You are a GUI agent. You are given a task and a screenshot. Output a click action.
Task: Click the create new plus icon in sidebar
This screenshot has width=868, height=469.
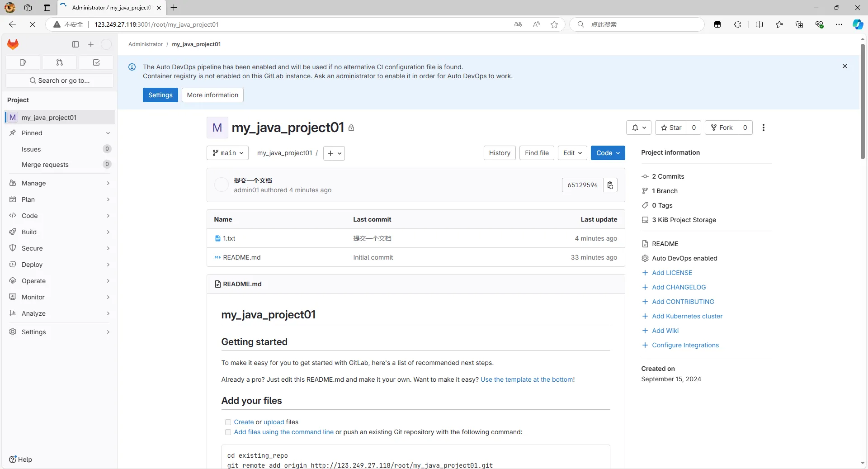91,44
